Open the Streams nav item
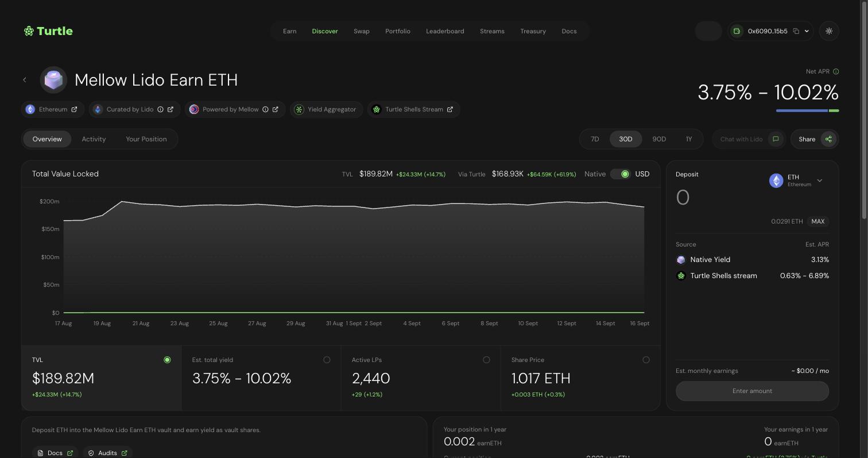 (x=492, y=31)
